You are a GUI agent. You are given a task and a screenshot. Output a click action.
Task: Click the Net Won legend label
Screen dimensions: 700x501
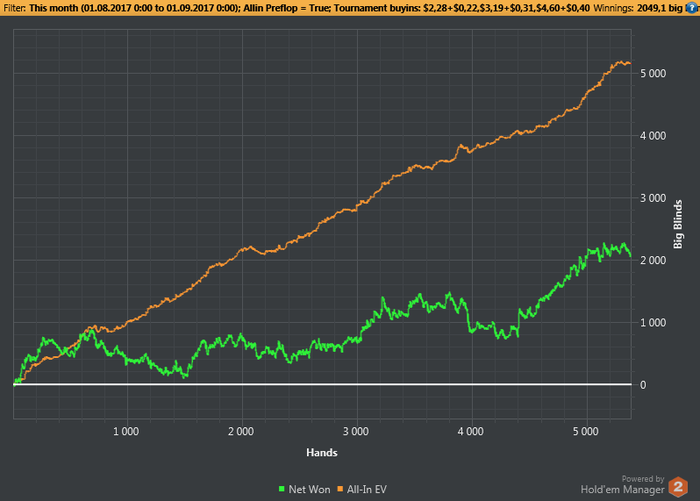(x=309, y=489)
